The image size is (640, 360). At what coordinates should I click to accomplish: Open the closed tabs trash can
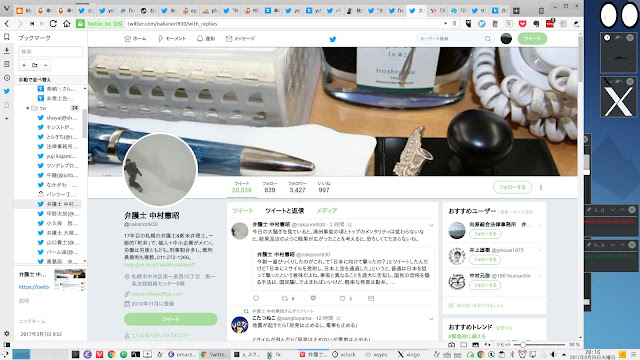[x=541, y=11]
